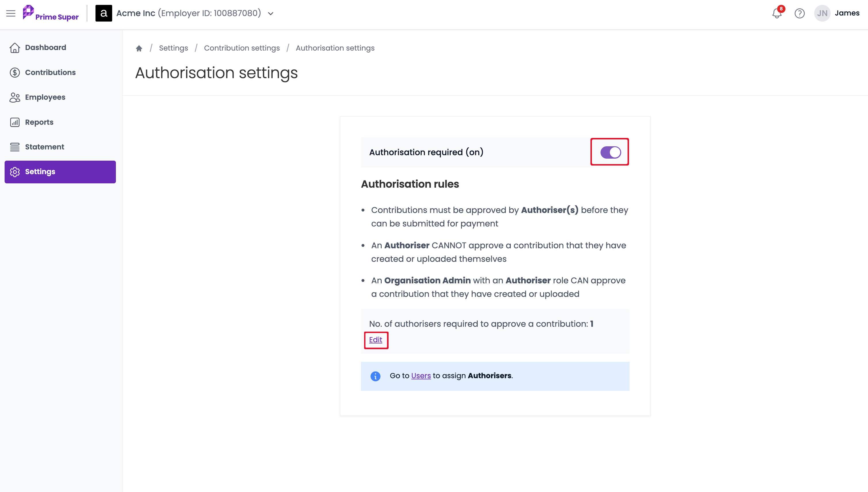Expand the Acme Inc employer dropdown

[271, 14]
